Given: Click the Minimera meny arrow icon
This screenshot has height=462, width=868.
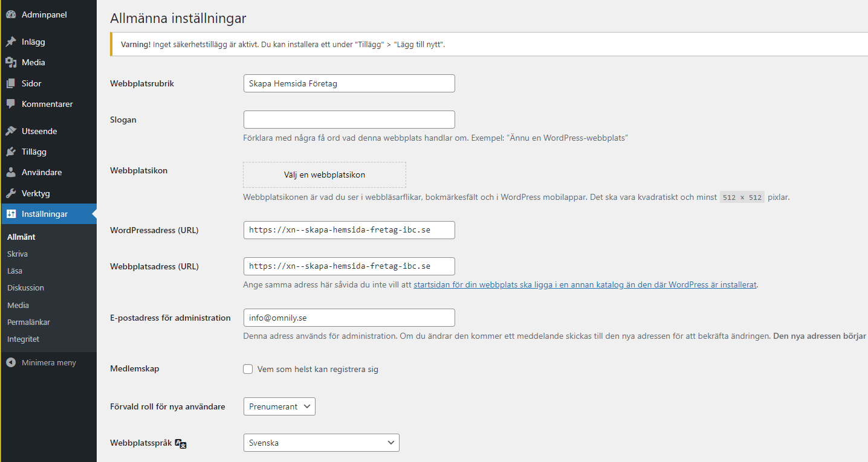Looking at the screenshot, I should point(11,363).
